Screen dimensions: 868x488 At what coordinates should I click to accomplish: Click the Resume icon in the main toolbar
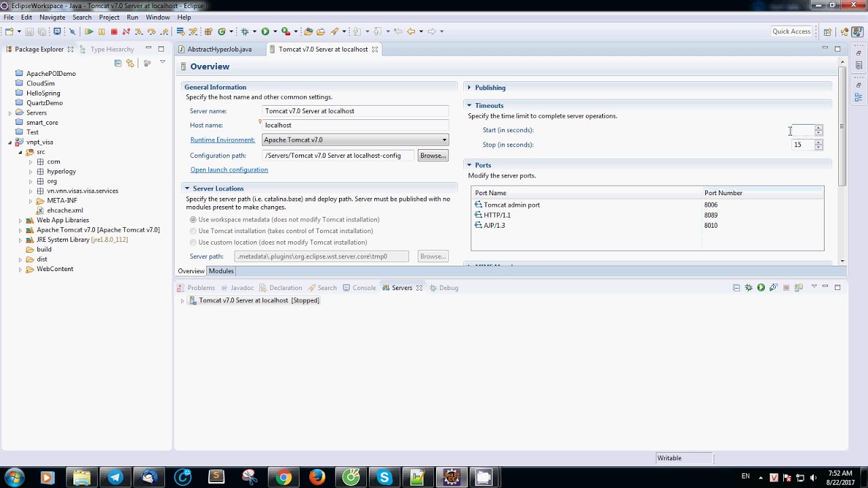pyautogui.click(x=89, y=31)
